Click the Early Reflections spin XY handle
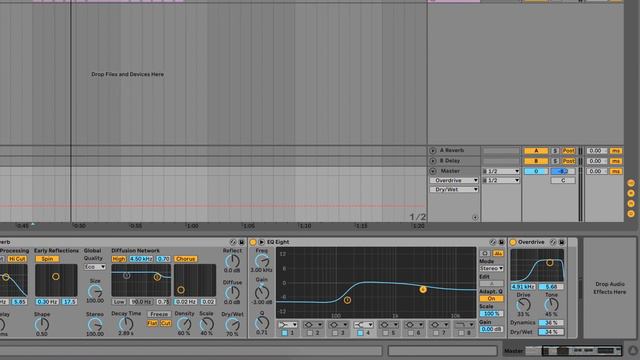This screenshot has height=360, width=640. pyautogui.click(x=56, y=276)
